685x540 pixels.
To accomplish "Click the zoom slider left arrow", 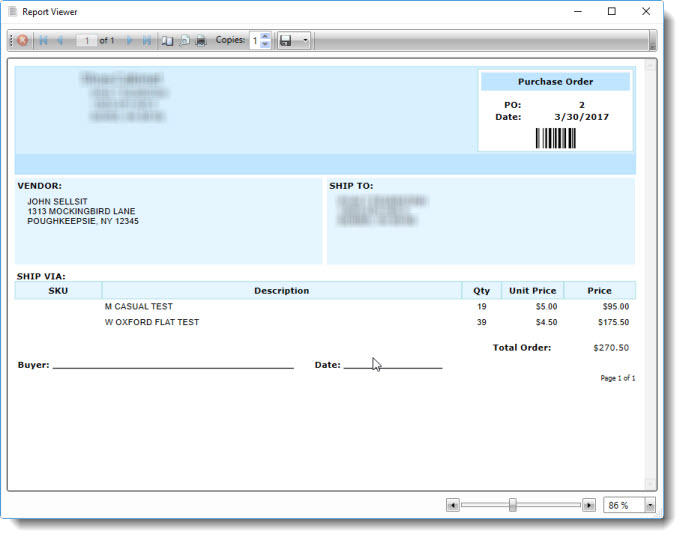I will tap(453, 506).
